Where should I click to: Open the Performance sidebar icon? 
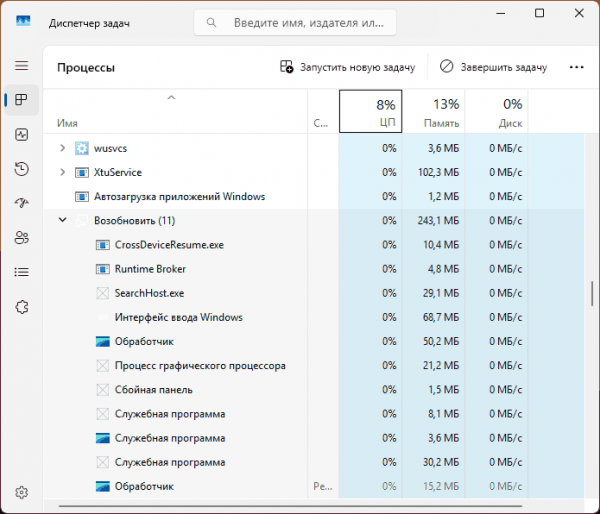[x=21, y=134]
